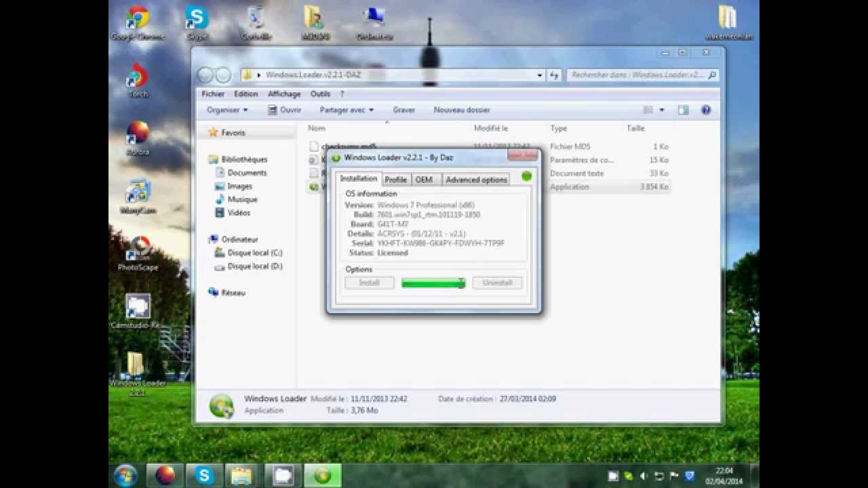This screenshot has width=868, height=488.
Task: Click the Graver toolbar button
Action: click(x=403, y=110)
